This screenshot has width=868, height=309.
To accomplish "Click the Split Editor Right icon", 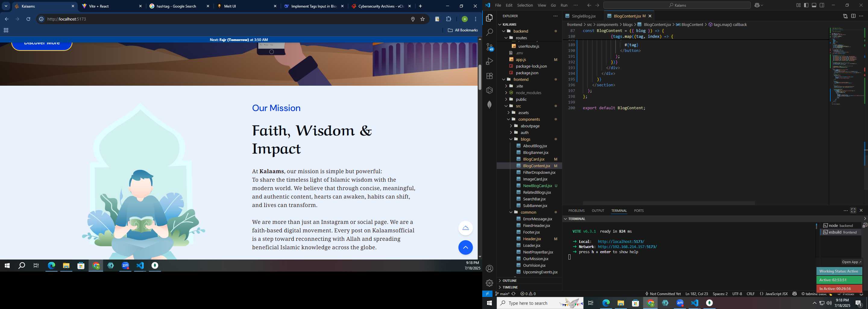I will tap(854, 16).
